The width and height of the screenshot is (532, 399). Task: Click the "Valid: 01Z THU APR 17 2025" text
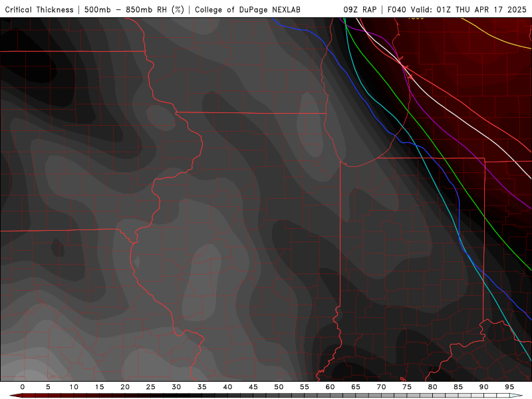[469, 9]
